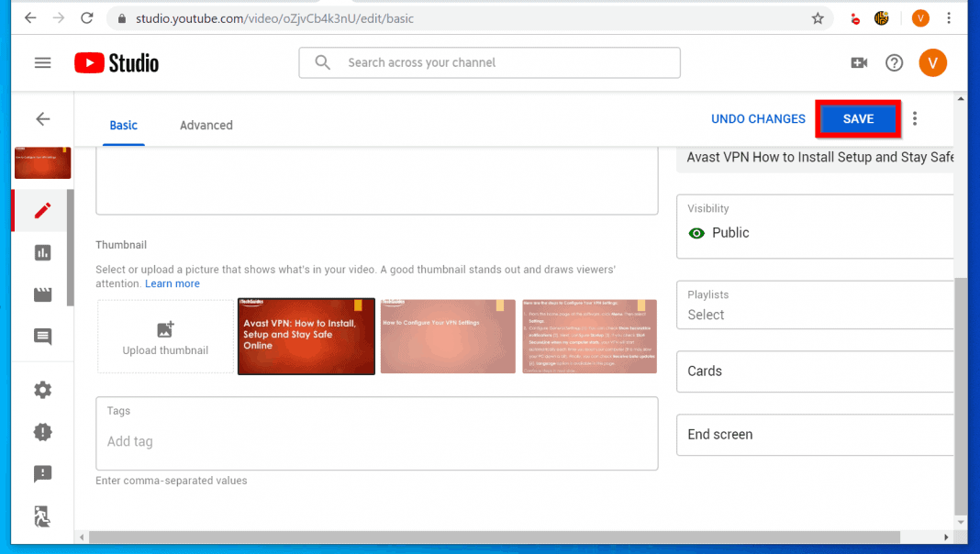This screenshot has height=554, width=980.
Task: Click UNDO CHANGES
Action: pyautogui.click(x=758, y=119)
